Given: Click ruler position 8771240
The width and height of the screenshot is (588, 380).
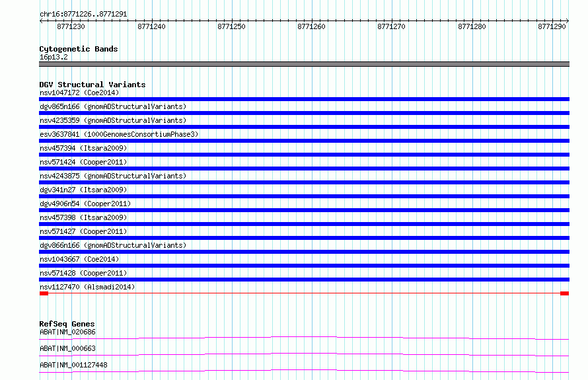Looking at the screenshot, I should click(151, 26).
